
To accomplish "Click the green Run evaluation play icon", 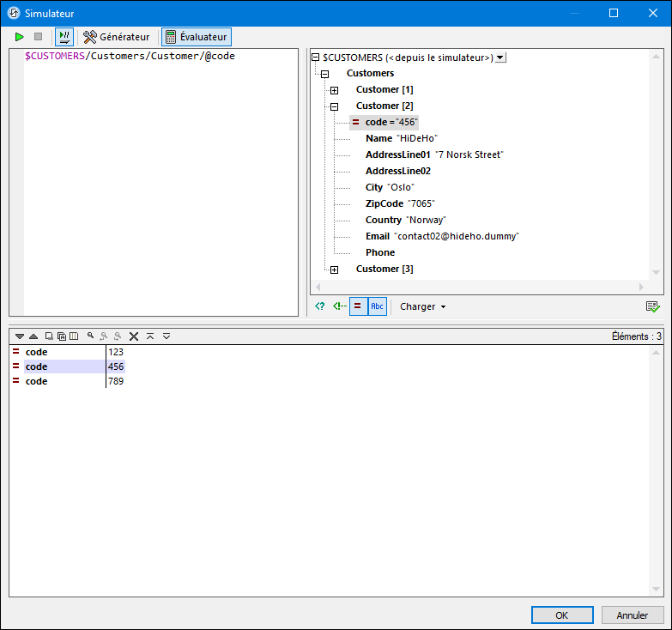I will coord(20,37).
